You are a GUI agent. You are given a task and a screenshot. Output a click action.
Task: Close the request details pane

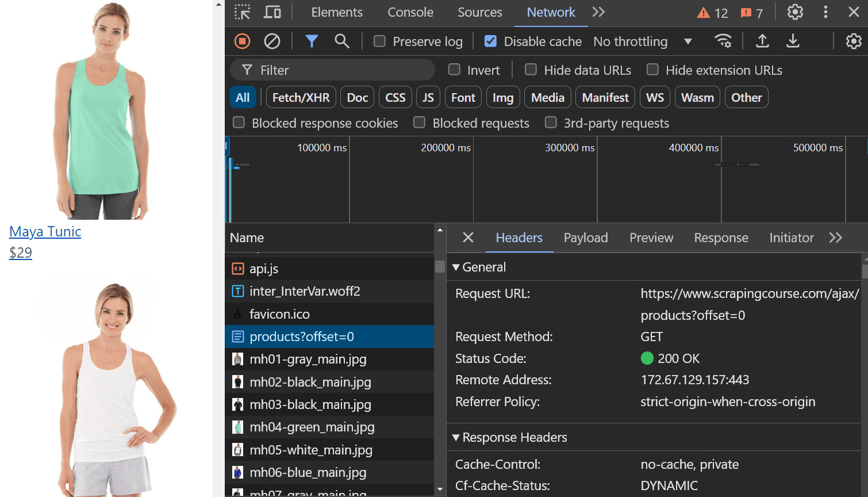pos(468,238)
